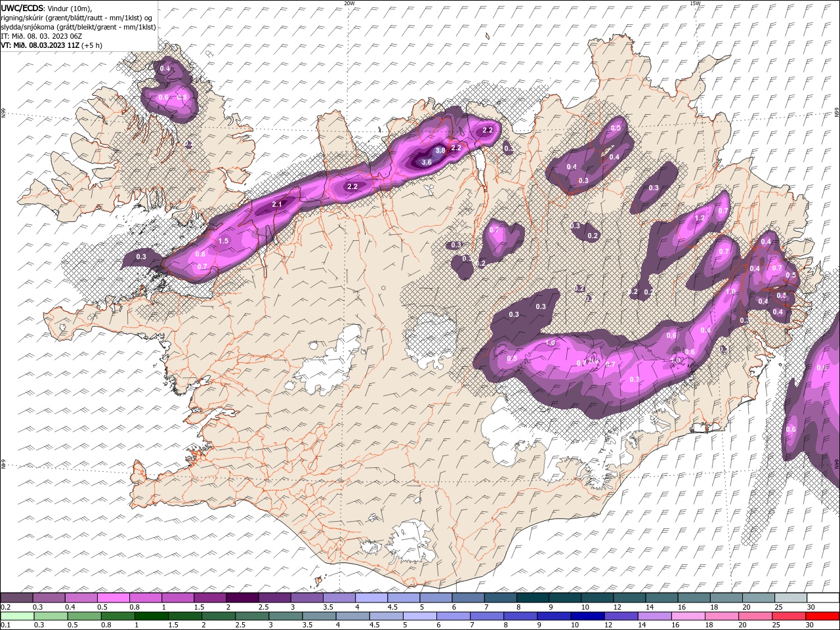The image size is (840, 630).
Task: Select the 'slydda/snjókoma' description line
Action: click(x=78, y=27)
